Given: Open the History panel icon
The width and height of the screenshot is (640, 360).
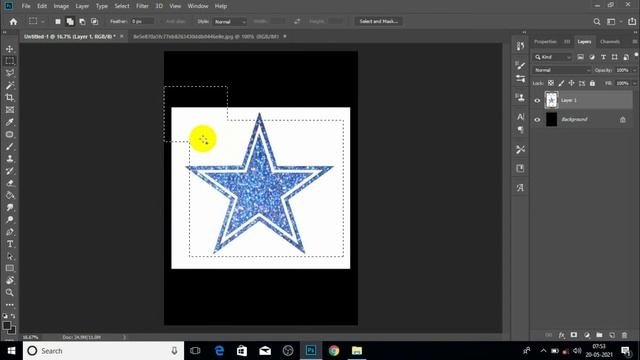Looking at the screenshot, I should (x=520, y=46).
